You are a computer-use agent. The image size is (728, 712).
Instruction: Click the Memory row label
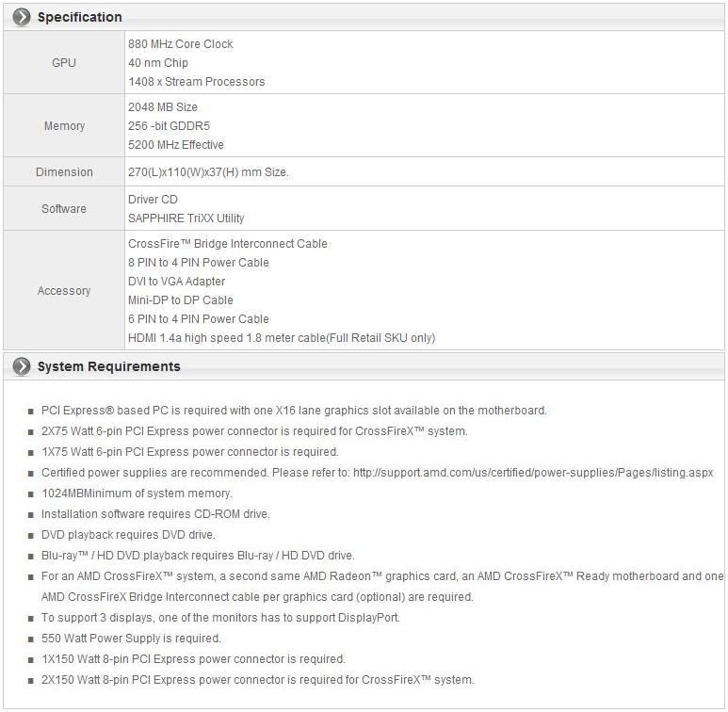click(64, 126)
